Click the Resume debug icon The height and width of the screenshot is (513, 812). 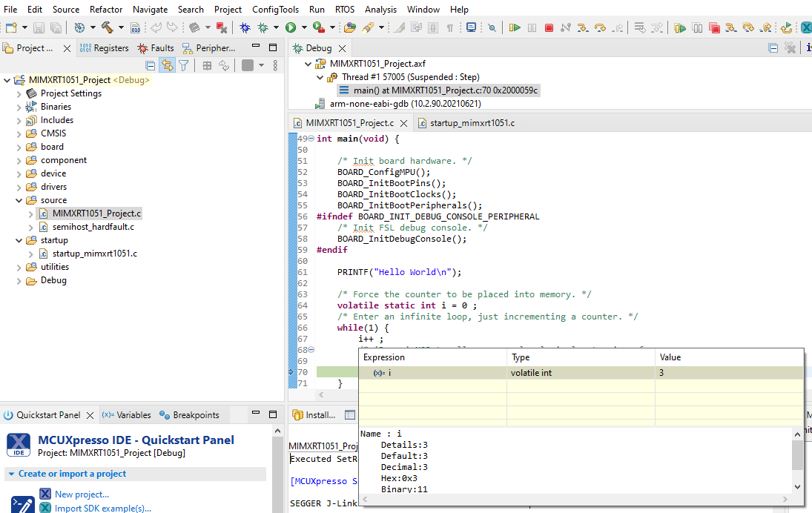[514, 27]
